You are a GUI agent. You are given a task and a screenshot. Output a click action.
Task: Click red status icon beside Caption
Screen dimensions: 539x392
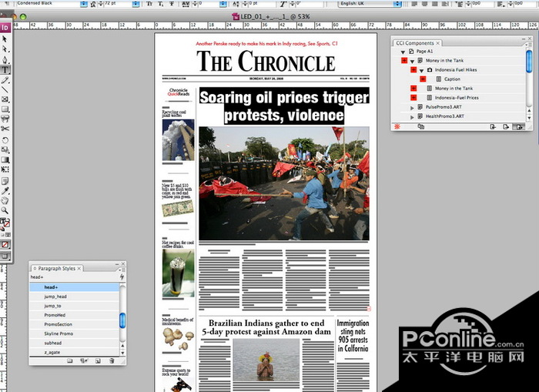423,79
